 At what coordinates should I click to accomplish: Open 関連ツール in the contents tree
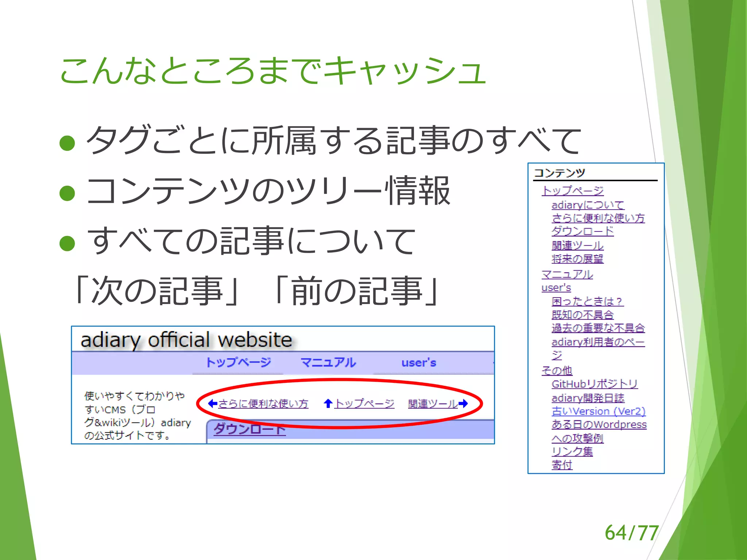click(578, 245)
